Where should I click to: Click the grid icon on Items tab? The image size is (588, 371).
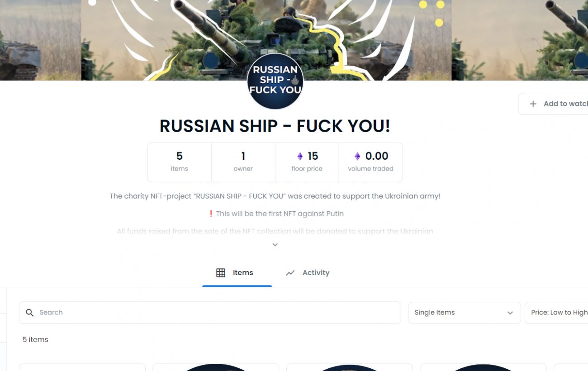(x=221, y=273)
